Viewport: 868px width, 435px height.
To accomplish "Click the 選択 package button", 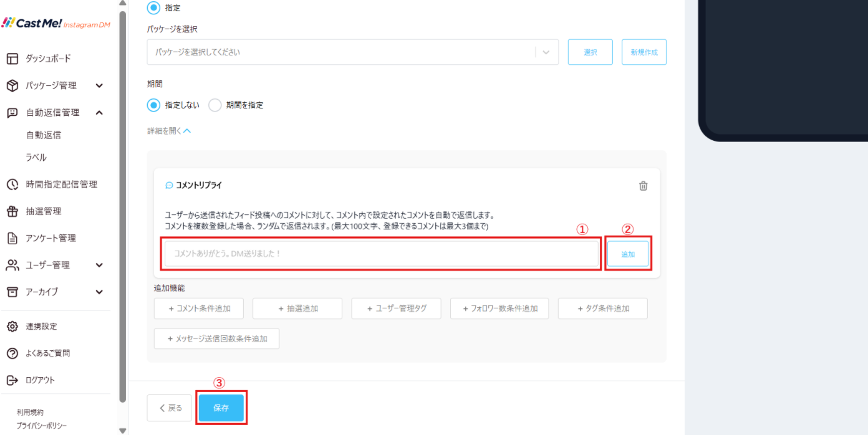I will (x=591, y=52).
